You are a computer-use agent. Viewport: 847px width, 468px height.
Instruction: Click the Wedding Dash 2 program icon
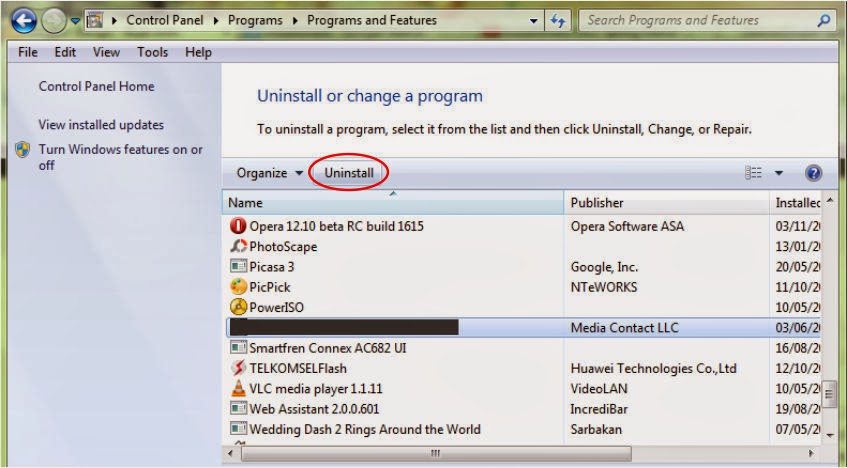point(238,429)
